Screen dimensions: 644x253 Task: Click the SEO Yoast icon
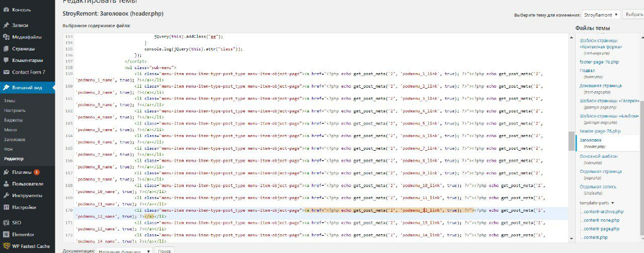(x=6, y=222)
